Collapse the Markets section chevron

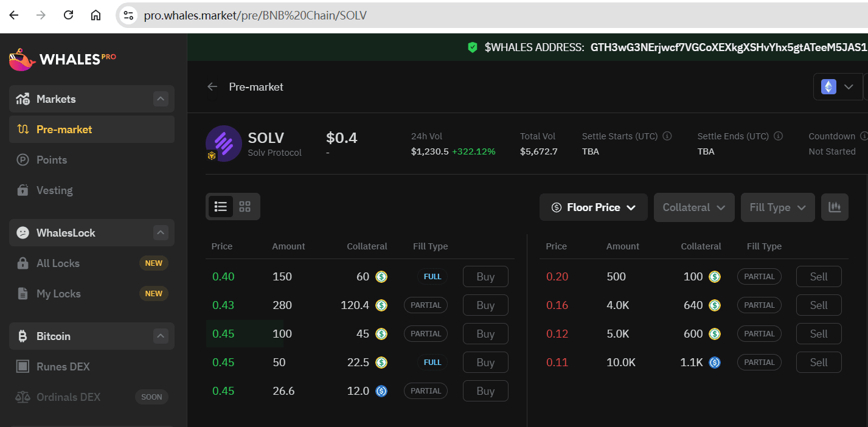click(161, 99)
